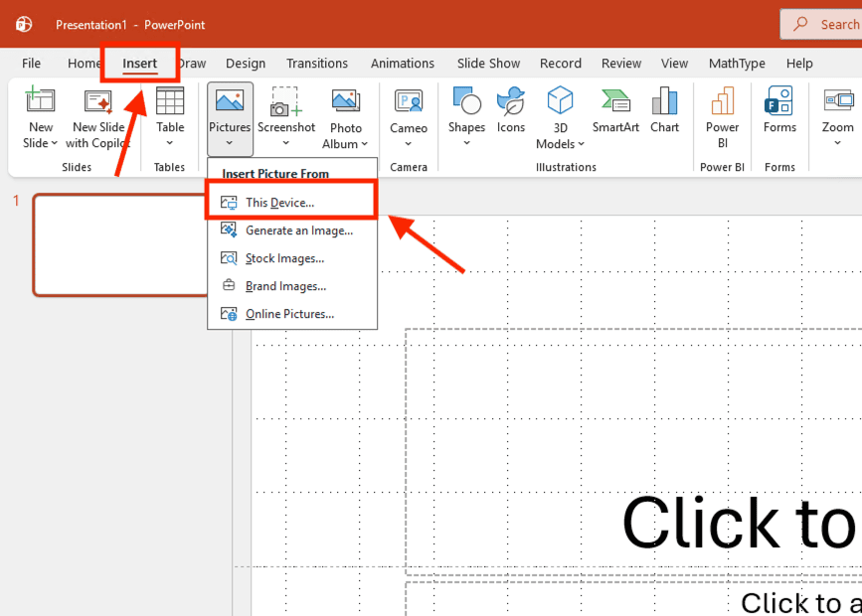Viewport: 862px width, 616px height.
Task: Click the Search magnifier icon
Action: [800, 24]
